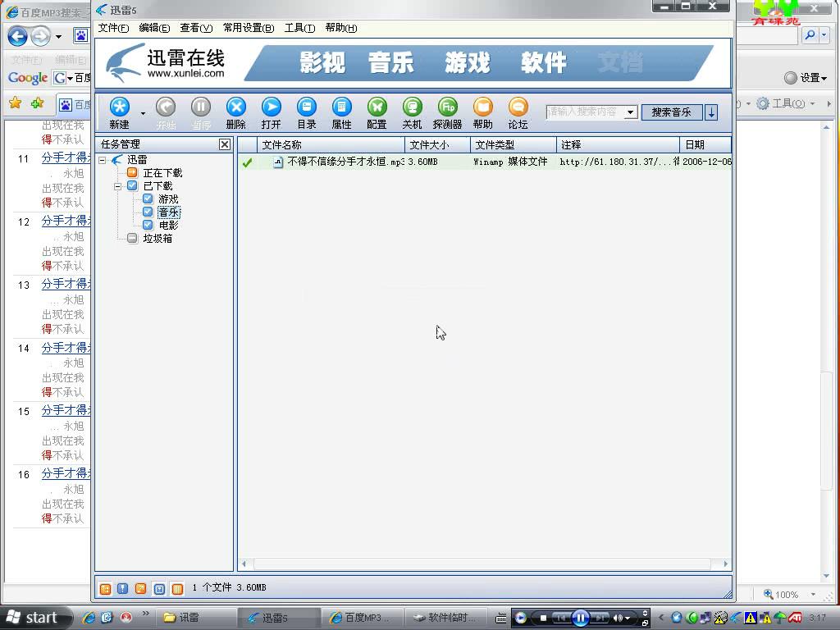Click the 游戏 banner tab
The image size is (840, 630).
coord(467,62)
